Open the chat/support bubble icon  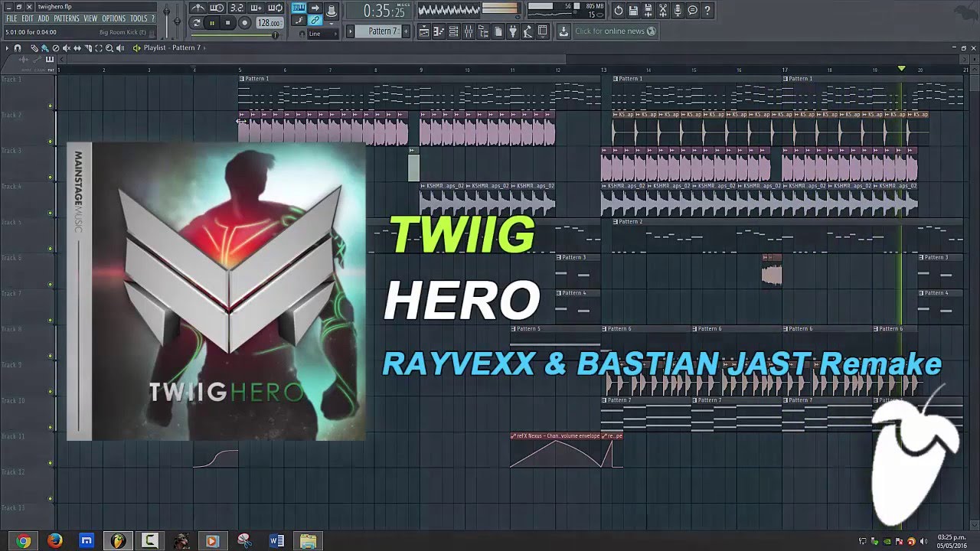pyautogui.click(x=693, y=11)
